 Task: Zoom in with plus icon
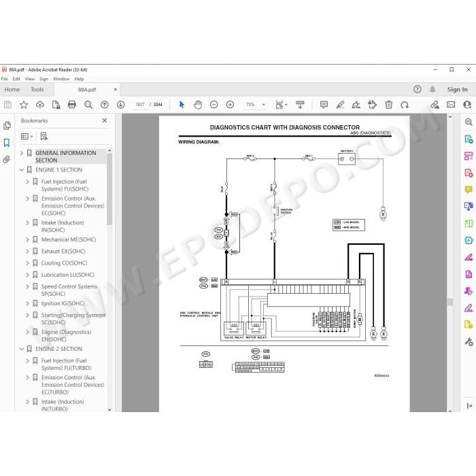point(230,105)
